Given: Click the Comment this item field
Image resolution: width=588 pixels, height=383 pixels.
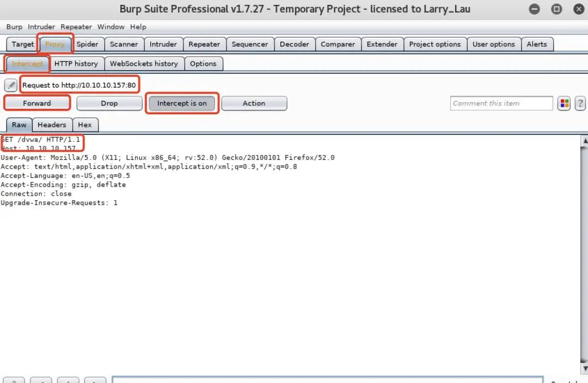Looking at the screenshot, I should click(x=501, y=103).
